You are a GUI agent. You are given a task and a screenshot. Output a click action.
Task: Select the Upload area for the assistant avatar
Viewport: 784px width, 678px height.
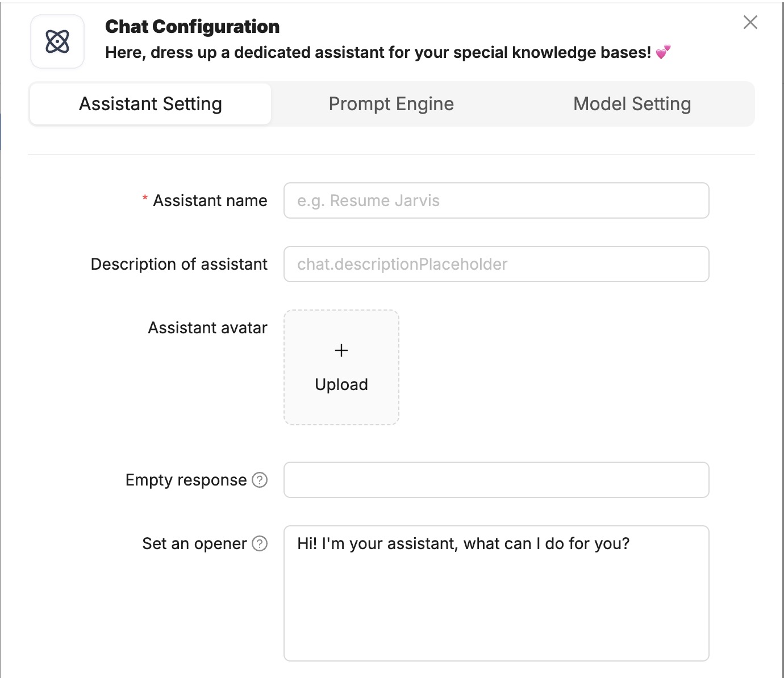(x=341, y=367)
